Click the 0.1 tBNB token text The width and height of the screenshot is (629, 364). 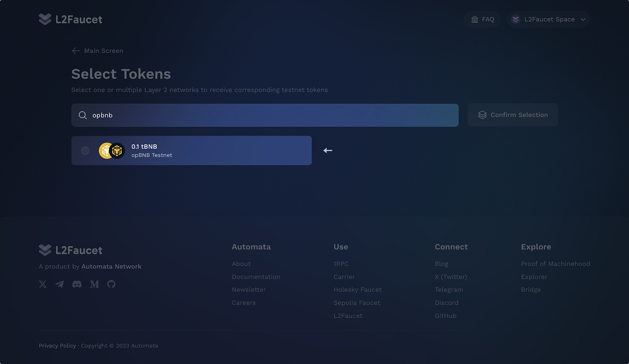(144, 147)
